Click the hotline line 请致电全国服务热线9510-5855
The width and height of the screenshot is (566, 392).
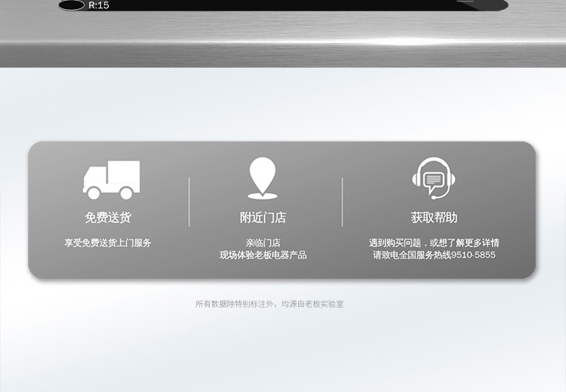(434, 255)
